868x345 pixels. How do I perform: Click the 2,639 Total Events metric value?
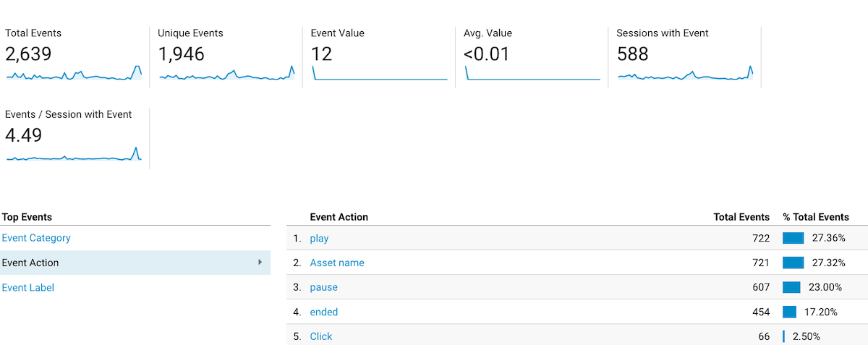pos(28,54)
